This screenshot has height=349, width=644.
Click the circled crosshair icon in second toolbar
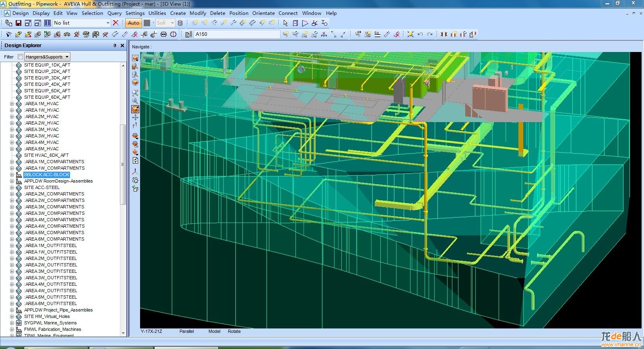[173, 34]
